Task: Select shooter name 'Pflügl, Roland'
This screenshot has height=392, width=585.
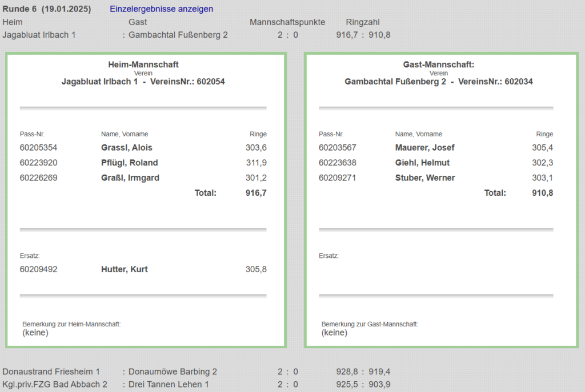Action: [x=129, y=163]
